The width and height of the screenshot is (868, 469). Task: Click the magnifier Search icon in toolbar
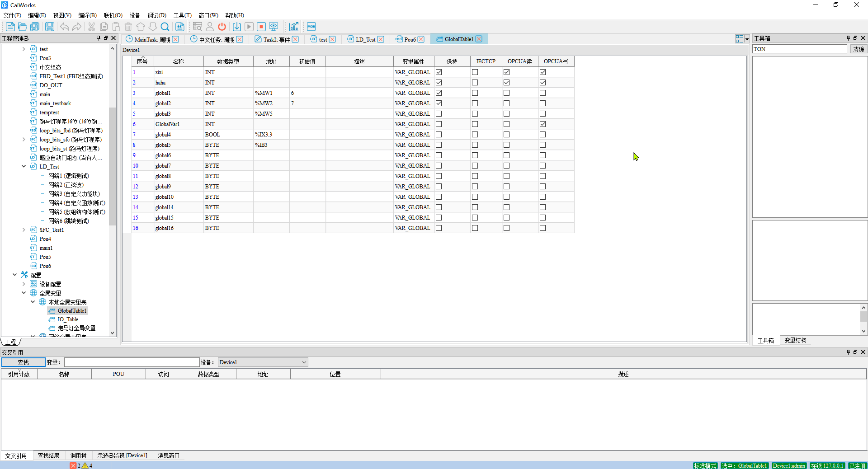point(165,27)
